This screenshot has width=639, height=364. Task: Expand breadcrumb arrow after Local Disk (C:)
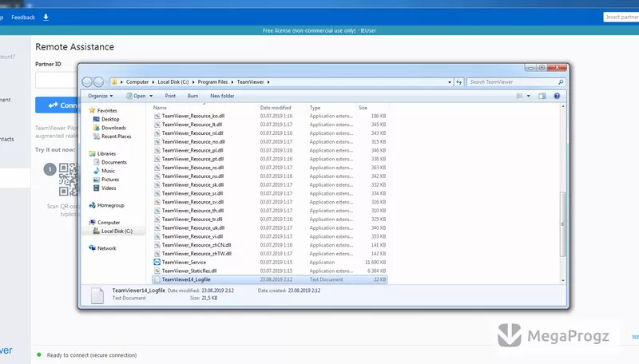click(x=193, y=82)
